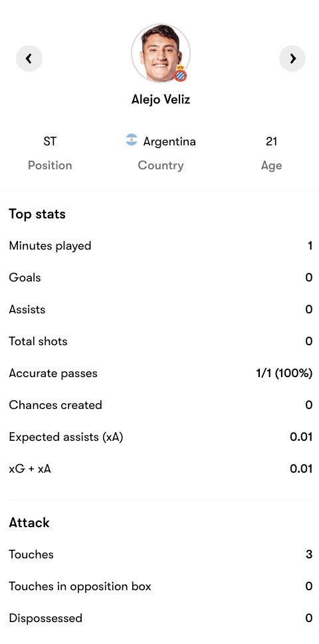Select the Top stats section heading
Viewport: 319px width, 644px height.
click(x=37, y=214)
